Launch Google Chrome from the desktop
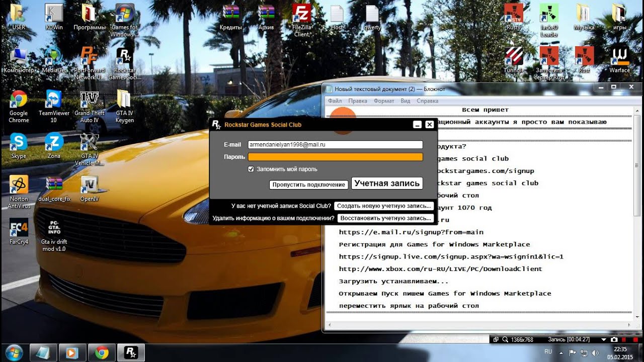Viewport: 644px width, 362px height. [19, 106]
